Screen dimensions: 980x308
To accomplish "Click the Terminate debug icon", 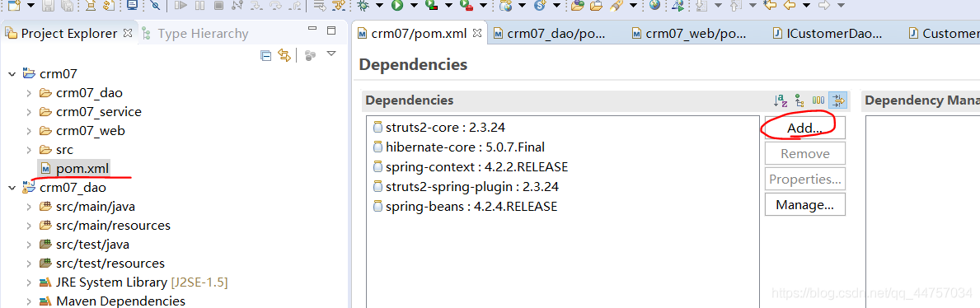I will point(218,6).
